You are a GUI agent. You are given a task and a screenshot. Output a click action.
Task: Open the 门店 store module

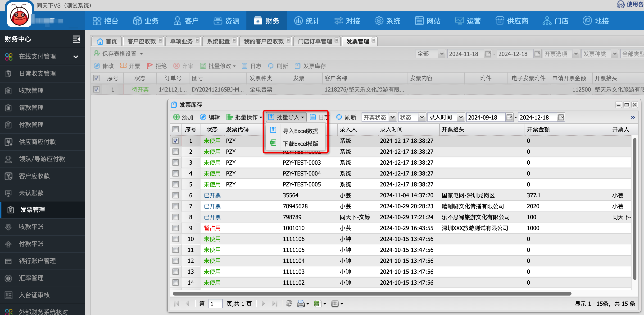(555, 21)
